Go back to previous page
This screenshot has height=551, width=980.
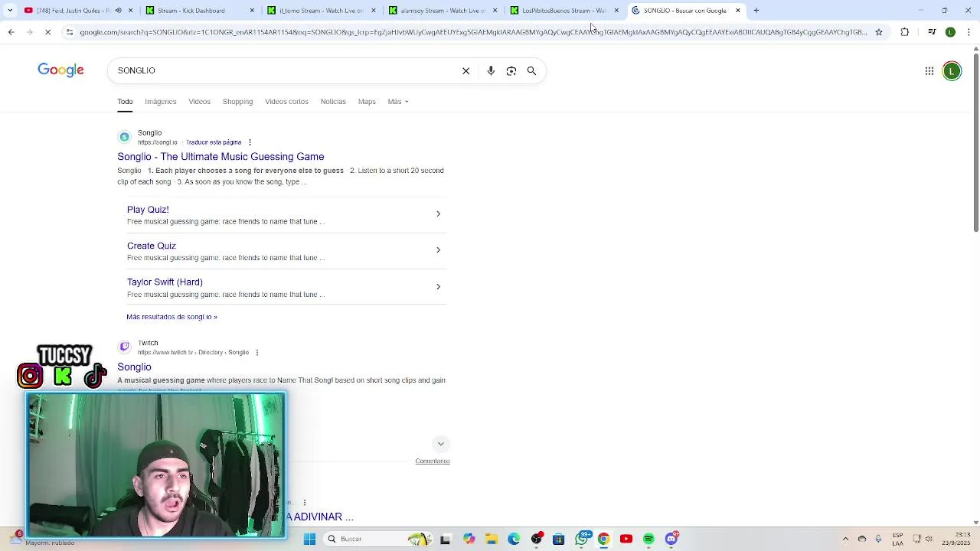pyautogui.click(x=11, y=32)
